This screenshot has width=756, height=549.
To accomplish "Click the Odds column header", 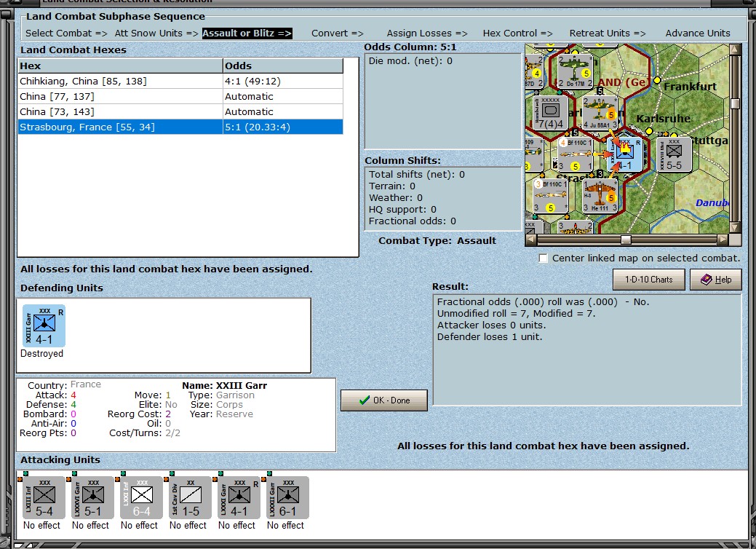I will click(283, 66).
